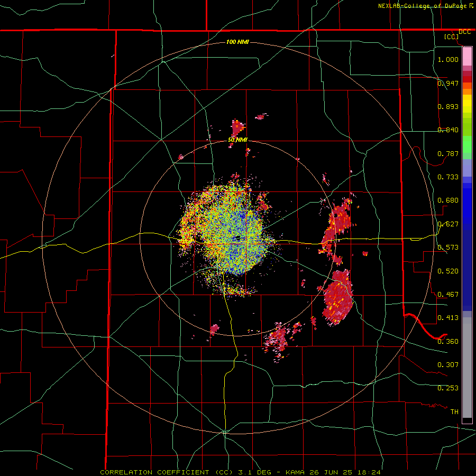Click the 0.253 legend value
This screenshot has height=476, width=476.
(x=448, y=388)
